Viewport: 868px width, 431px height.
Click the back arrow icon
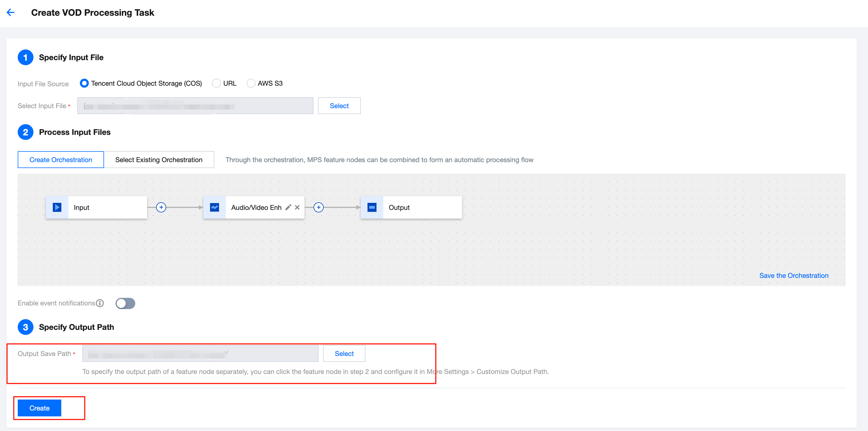tap(11, 12)
